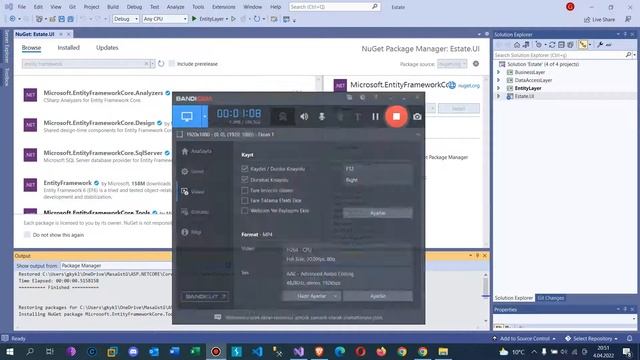Open Show output from dropdown
This screenshot has width=640, height=360.
[116, 266]
